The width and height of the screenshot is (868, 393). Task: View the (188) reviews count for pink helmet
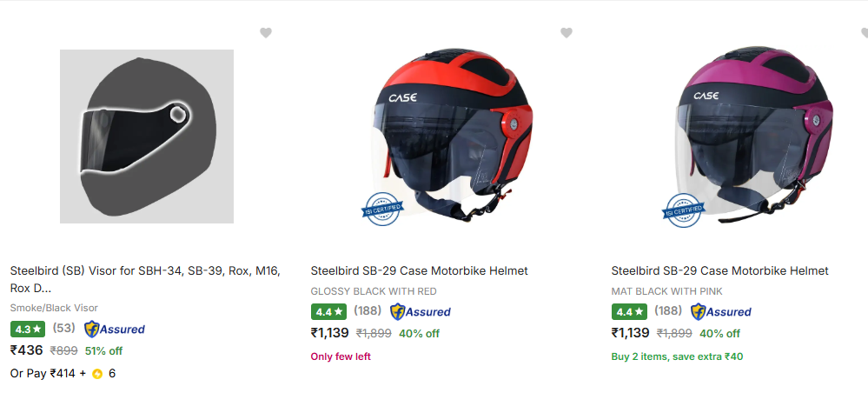point(667,310)
